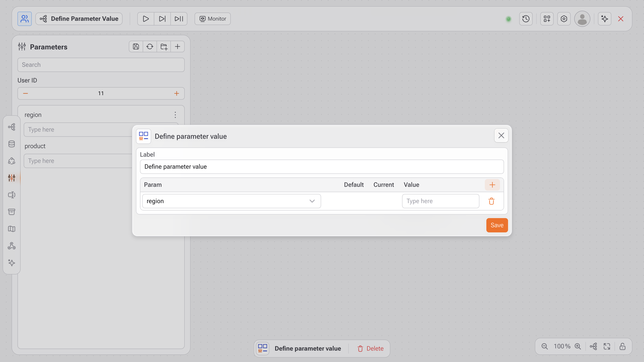Click the run workflow play icon
Image resolution: width=644 pixels, height=362 pixels.
[146, 19]
